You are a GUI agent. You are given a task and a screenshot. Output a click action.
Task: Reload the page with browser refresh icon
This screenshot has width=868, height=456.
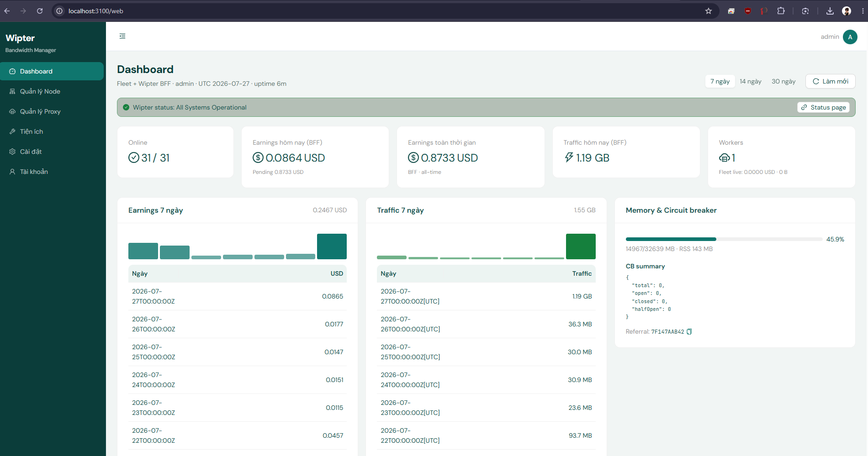point(40,11)
